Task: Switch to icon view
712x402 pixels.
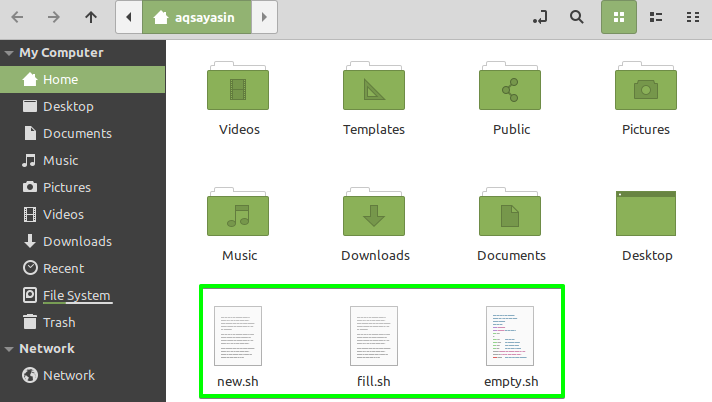Action: pyautogui.click(x=619, y=17)
